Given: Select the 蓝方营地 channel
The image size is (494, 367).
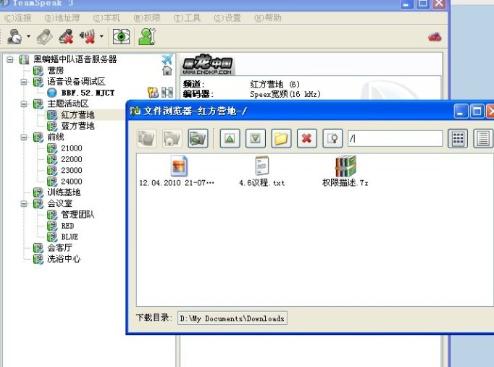Looking at the screenshot, I should (x=78, y=126).
